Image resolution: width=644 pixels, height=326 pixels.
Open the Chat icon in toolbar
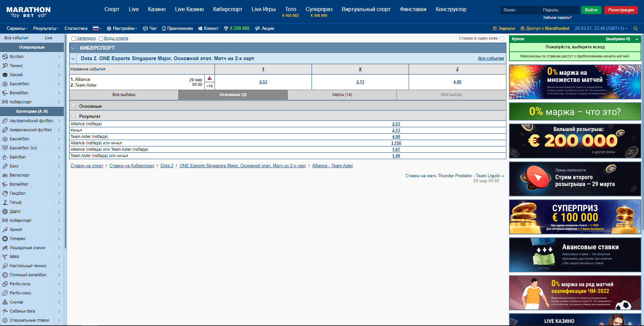click(x=145, y=29)
